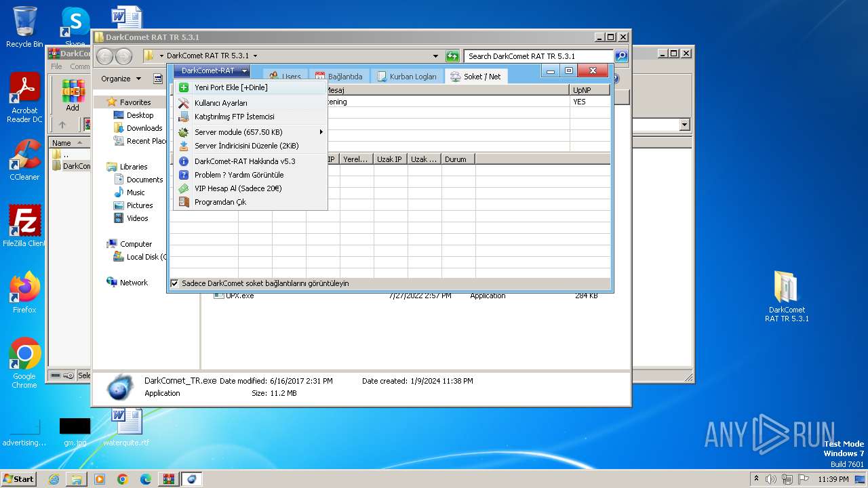
Task: Open Desktop in the Favorites list
Action: pos(140,115)
